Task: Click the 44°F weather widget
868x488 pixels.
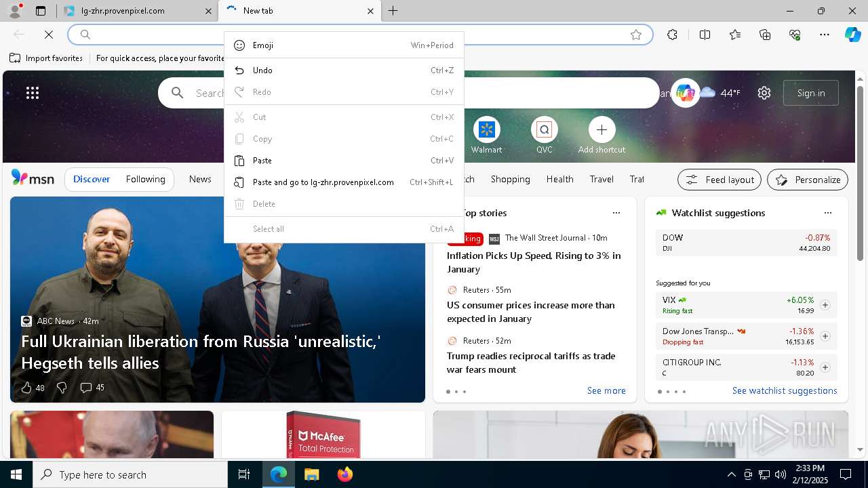Action: 720,93
